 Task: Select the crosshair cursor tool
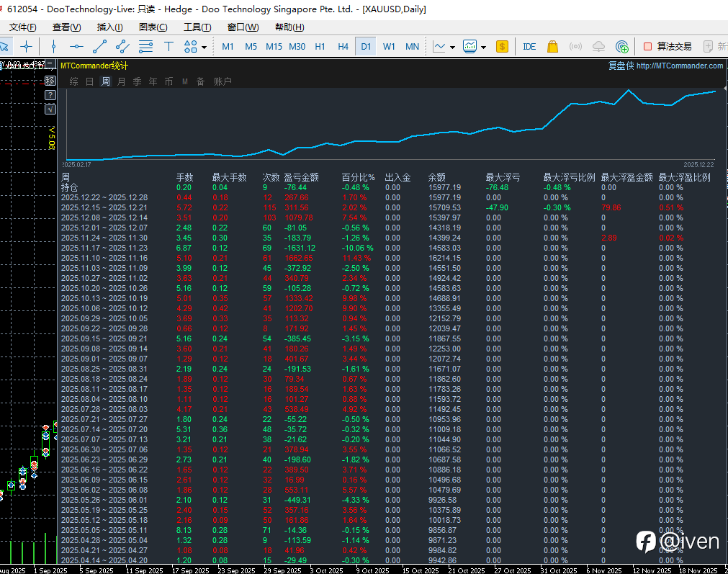point(27,47)
